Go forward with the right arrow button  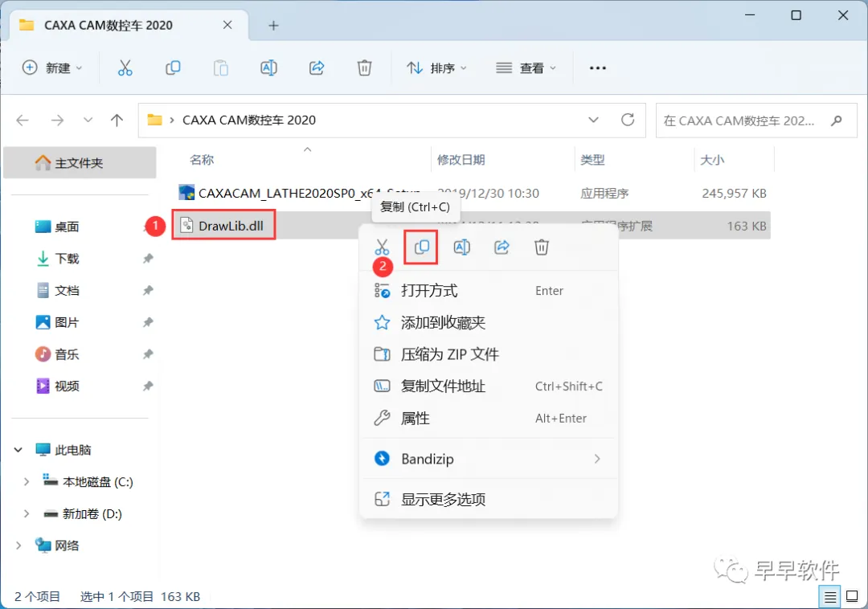point(57,120)
